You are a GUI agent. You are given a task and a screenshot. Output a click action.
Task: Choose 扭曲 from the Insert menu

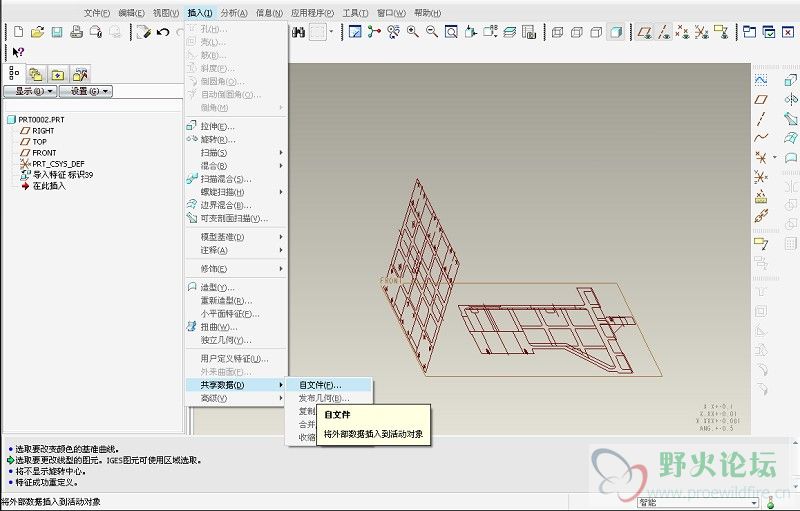point(235,327)
